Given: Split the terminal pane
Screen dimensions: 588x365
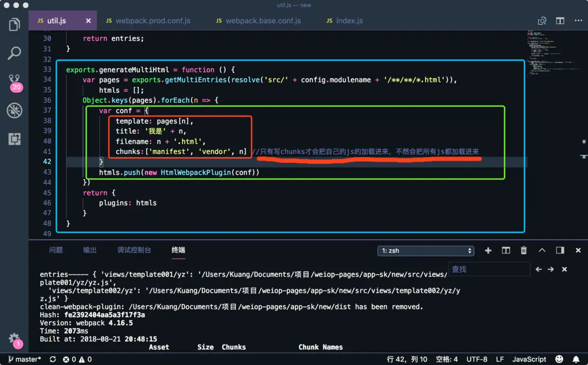Looking at the screenshot, I should [506, 250].
